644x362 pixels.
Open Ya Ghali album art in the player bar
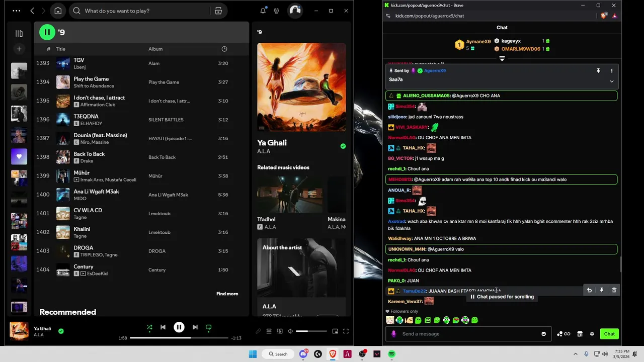pyautogui.click(x=19, y=331)
